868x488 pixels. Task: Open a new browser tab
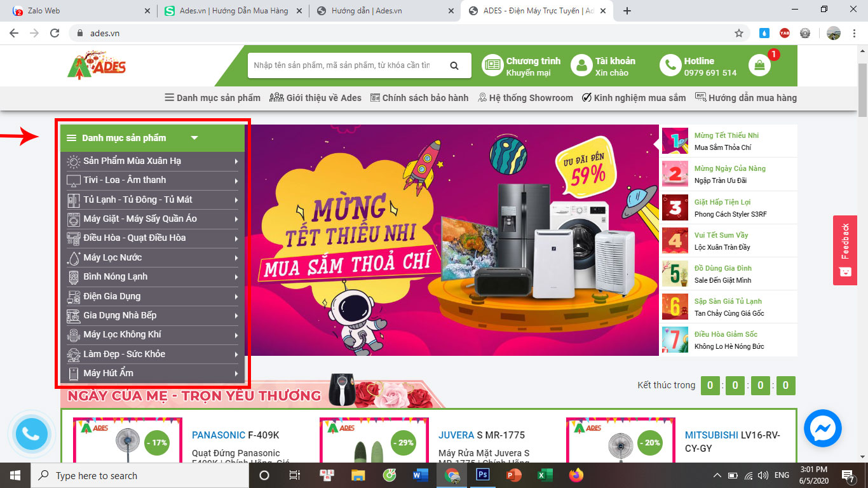point(627,11)
